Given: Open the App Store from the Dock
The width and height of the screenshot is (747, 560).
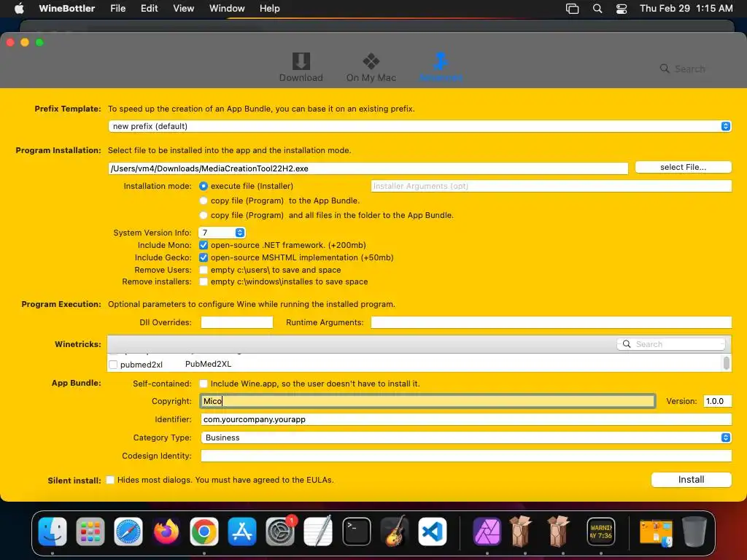Looking at the screenshot, I should [242, 532].
